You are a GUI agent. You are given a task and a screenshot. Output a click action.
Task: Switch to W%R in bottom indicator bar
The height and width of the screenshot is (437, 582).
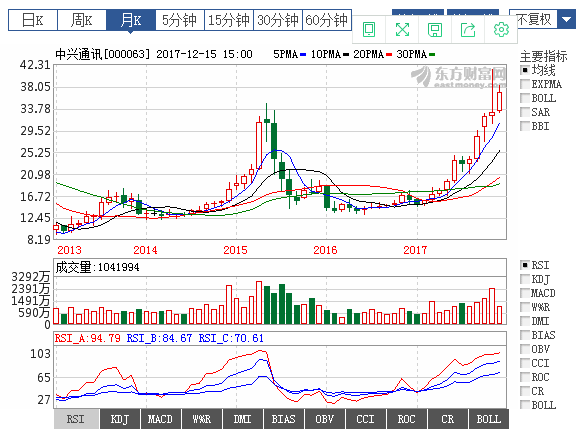[202, 419]
